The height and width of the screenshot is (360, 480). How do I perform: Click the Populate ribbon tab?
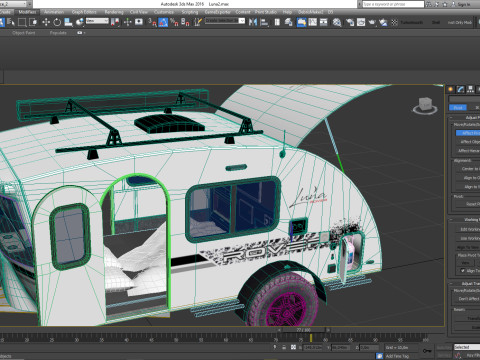[58, 33]
